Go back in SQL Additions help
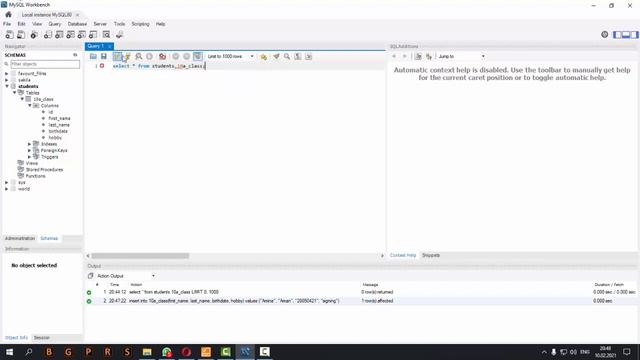Screen dimensions: 640x360 pos(394,56)
